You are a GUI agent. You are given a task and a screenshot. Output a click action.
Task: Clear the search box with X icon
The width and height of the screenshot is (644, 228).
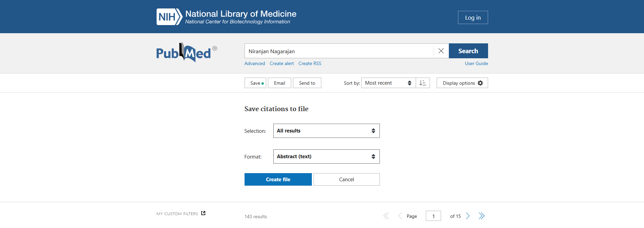[x=441, y=51]
